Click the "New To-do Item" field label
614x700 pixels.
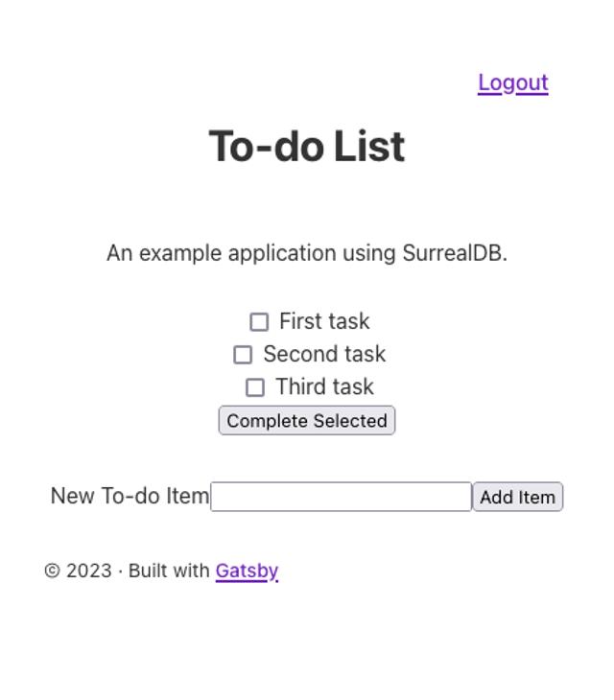tap(130, 497)
